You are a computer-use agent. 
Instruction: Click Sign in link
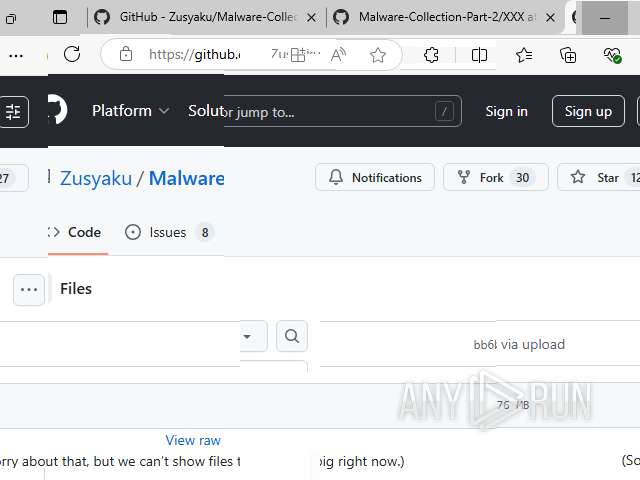point(507,111)
